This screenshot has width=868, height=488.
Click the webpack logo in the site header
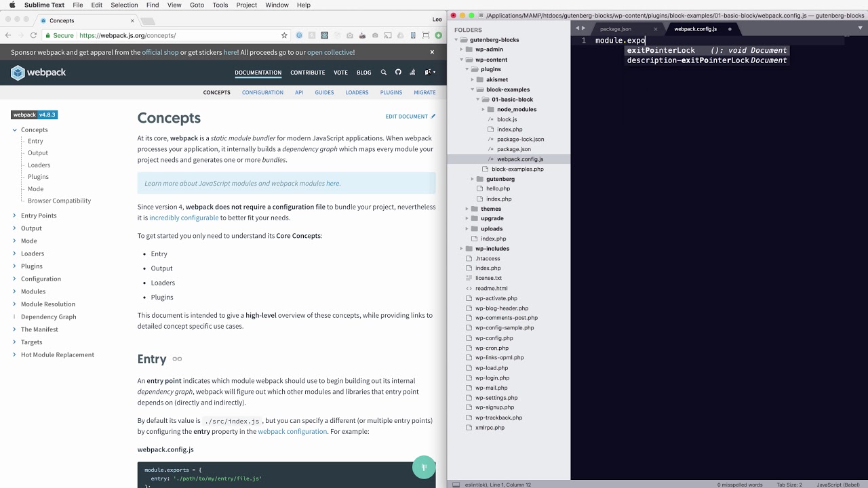click(38, 73)
